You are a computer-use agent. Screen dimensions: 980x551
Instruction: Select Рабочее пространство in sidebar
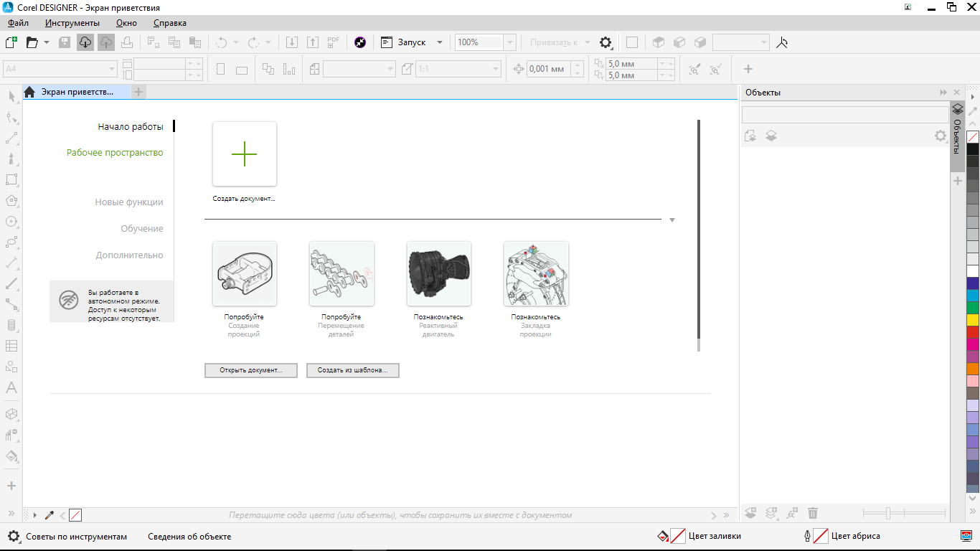pos(115,152)
